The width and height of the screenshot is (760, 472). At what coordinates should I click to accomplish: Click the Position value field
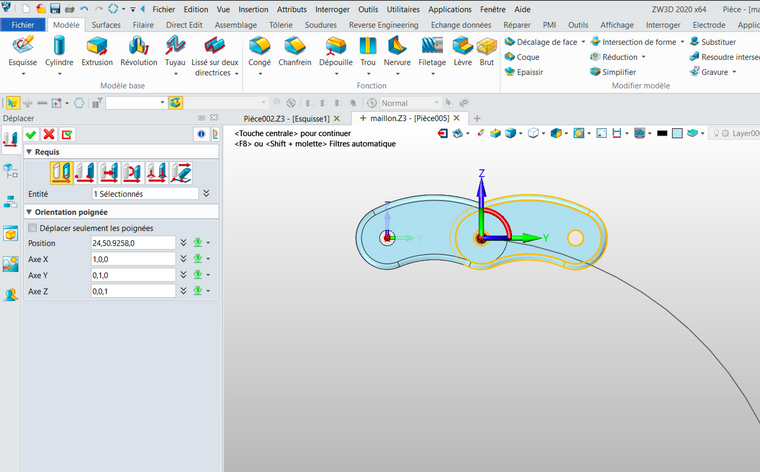coord(133,243)
